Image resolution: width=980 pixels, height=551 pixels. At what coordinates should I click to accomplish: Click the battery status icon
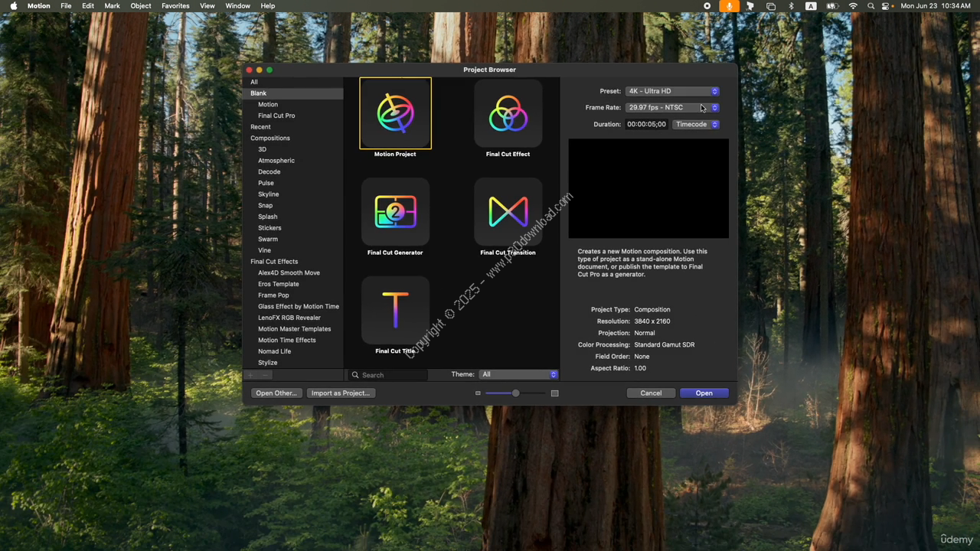pos(832,6)
